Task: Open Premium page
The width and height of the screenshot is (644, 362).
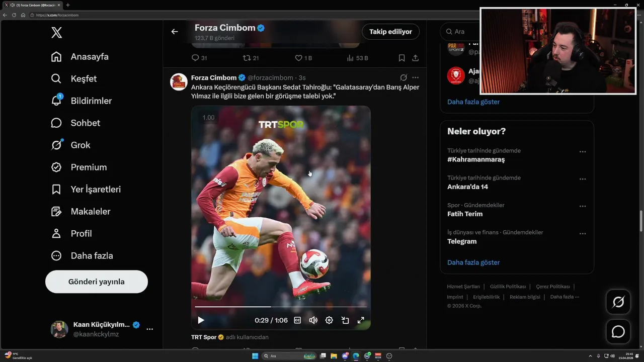Action: (79, 167)
